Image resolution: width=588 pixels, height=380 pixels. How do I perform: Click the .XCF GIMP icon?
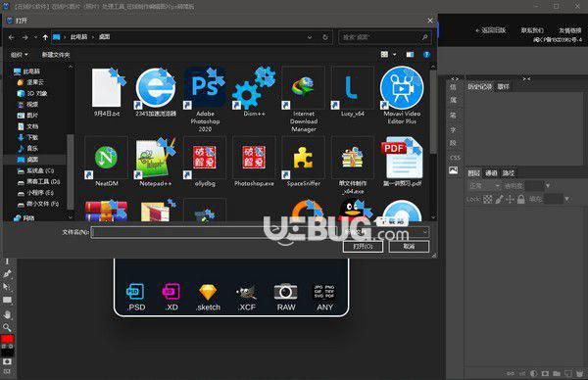246,292
